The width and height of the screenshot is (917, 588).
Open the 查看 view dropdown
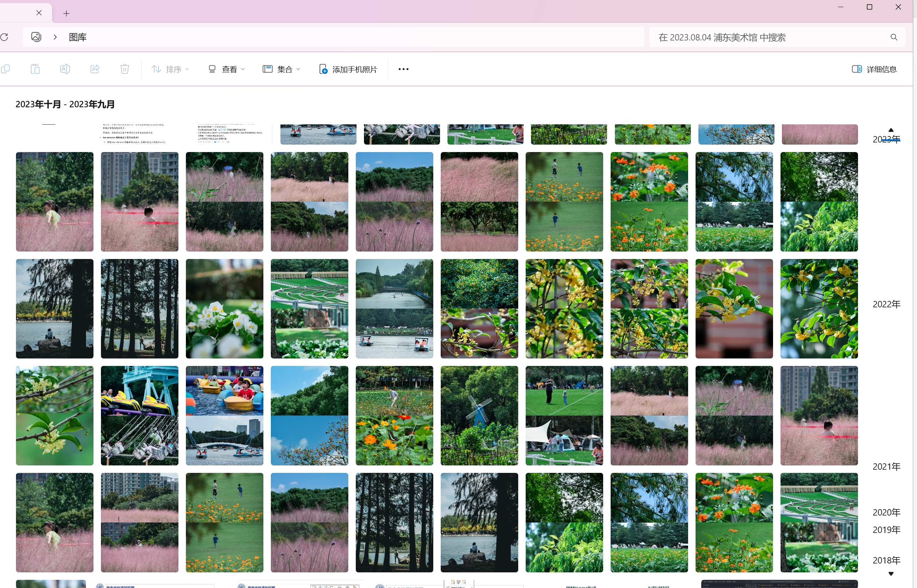click(226, 69)
